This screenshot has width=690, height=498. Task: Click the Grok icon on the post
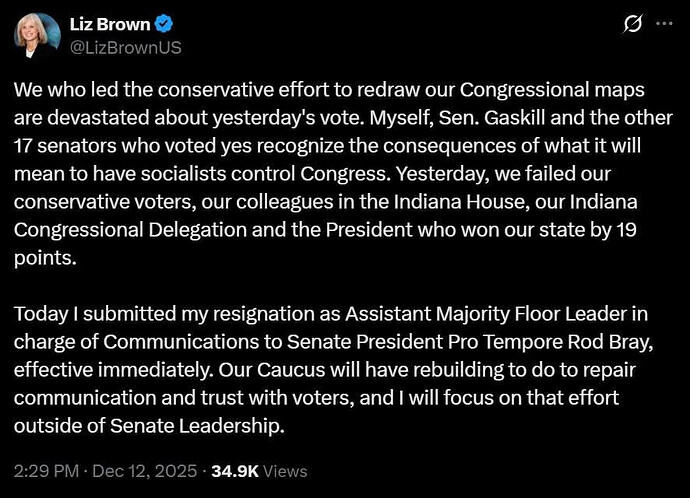(632, 24)
